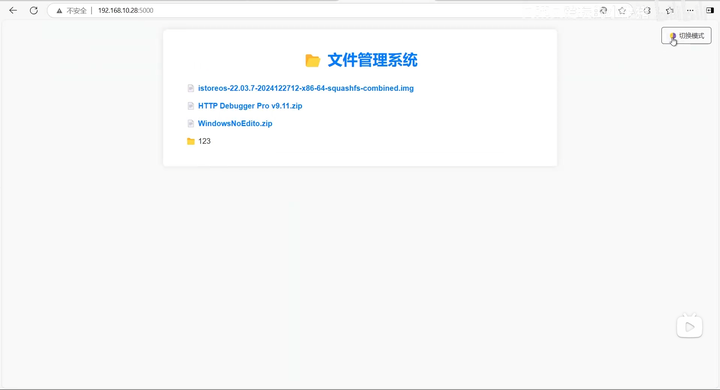Open the favorites list star icon in toolbar
This screenshot has width=720, height=390.
click(669, 11)
